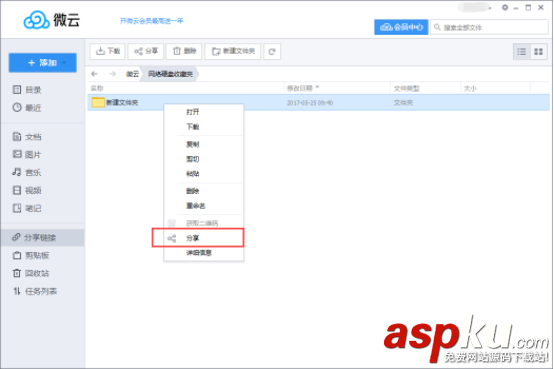This screenshot has width=554, height=369.
Task: Open 回收站 recycle bin
Action: point(31,273)
